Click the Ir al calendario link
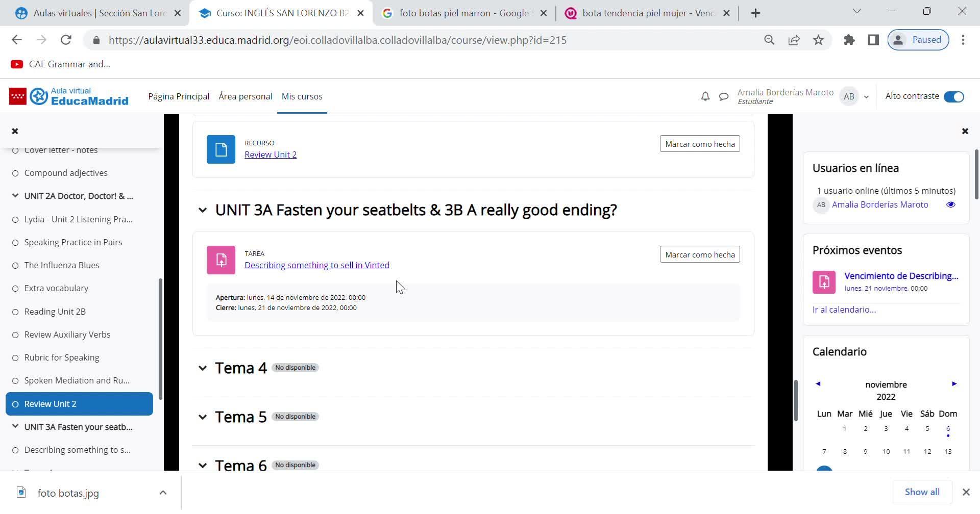 click(x=844, y=310)
